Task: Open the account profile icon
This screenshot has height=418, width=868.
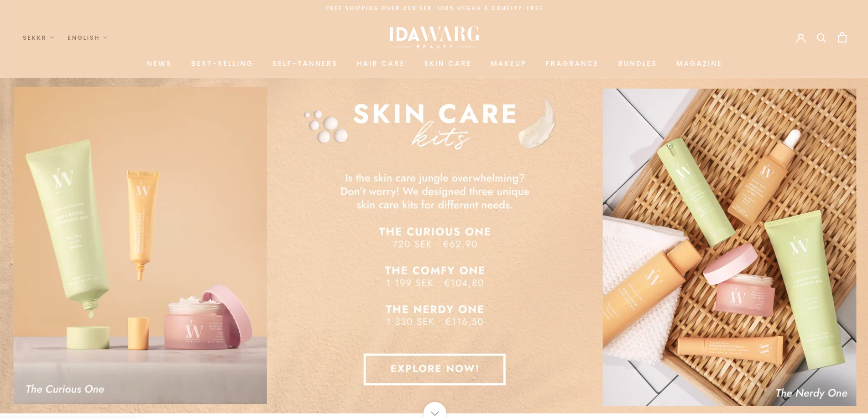Action: coord(800,38)
